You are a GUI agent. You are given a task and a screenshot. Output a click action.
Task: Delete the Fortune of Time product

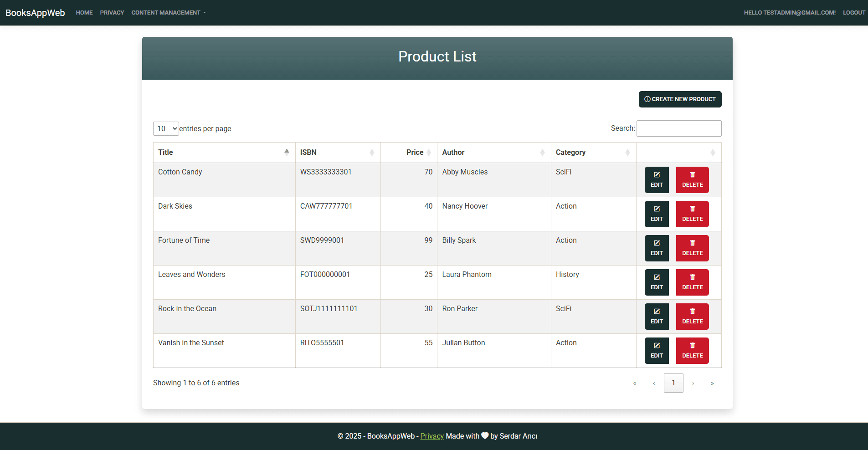coord(692,248)
